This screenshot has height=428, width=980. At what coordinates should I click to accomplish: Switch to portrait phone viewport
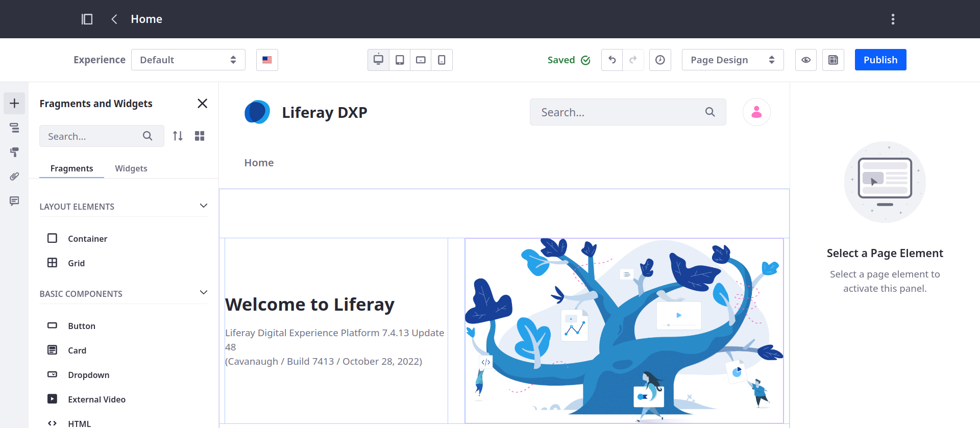[x=442, y=60]
